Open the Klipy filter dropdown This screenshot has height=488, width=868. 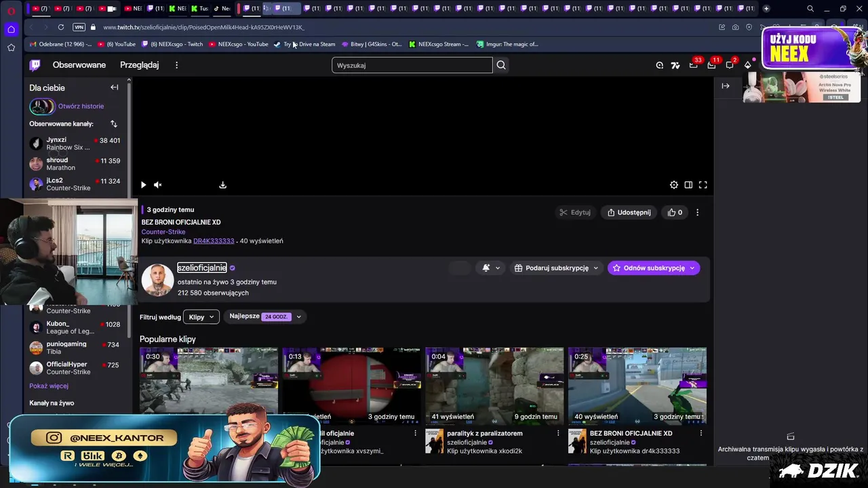pyautogui.click(x=201, y=317)
